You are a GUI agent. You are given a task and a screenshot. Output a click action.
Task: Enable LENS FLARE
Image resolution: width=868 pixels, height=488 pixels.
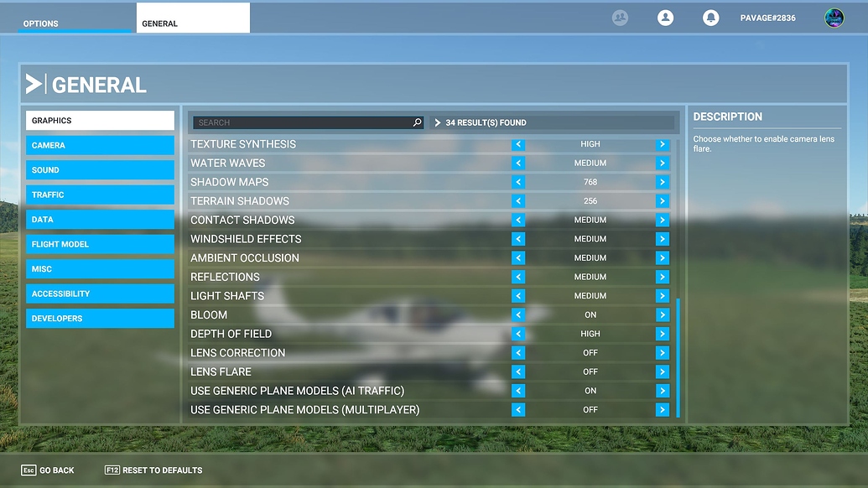click(x=662, y=371)
